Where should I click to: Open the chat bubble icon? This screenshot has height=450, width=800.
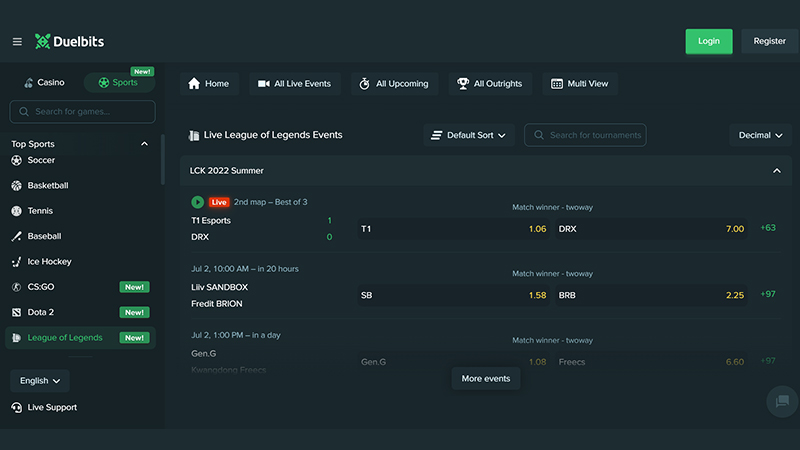pyautogui.click(x=782, y=402)
